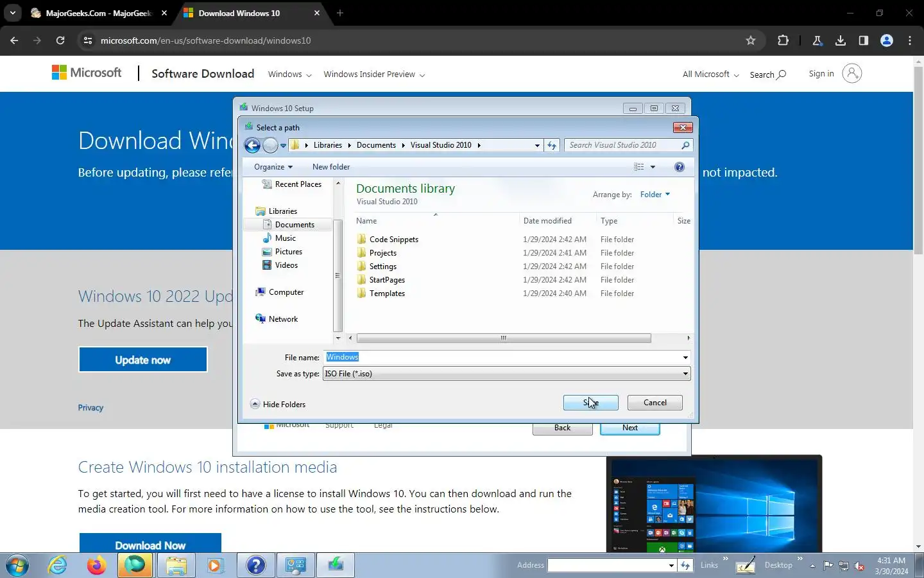Switch to Windows 10 Setup taskbar icon

click(335, 565)
